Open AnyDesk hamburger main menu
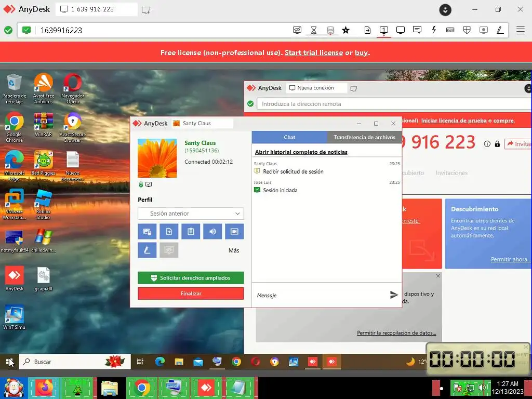 point(521,30)
